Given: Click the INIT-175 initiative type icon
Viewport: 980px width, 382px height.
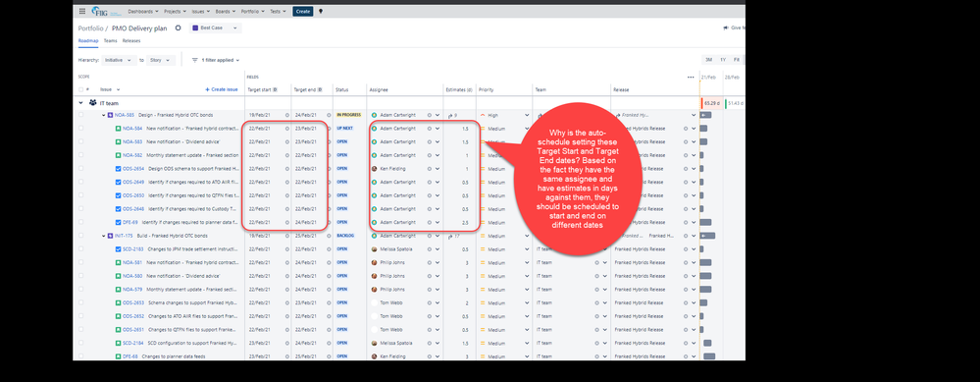Looking at the screenshot, I should point(111,236).
